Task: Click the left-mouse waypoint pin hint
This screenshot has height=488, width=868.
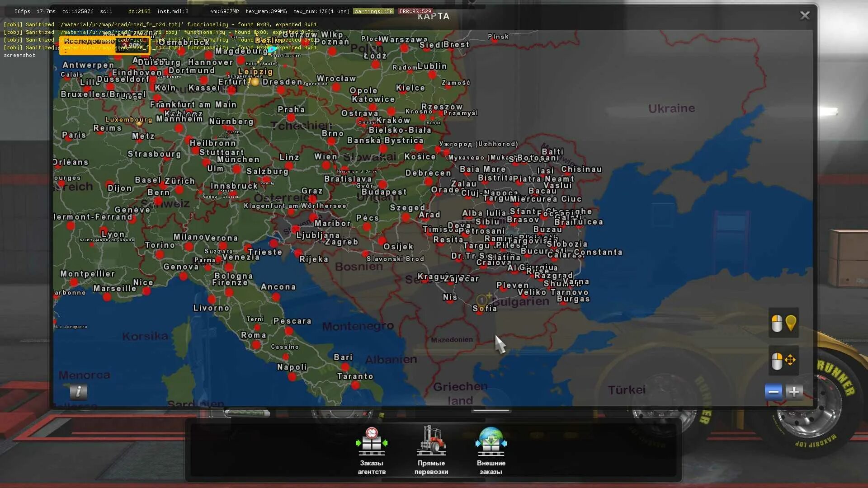Action: pyautogui.click(x=783, y=323)
